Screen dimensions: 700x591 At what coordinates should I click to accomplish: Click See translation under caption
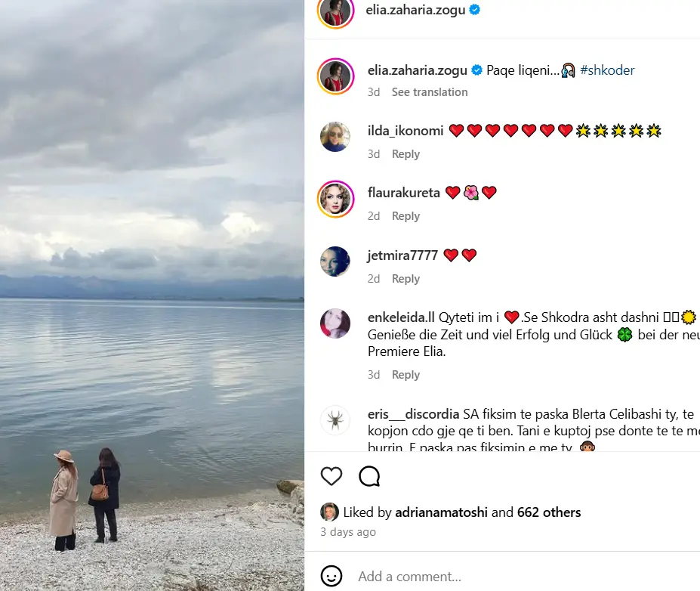click(430, 92)
